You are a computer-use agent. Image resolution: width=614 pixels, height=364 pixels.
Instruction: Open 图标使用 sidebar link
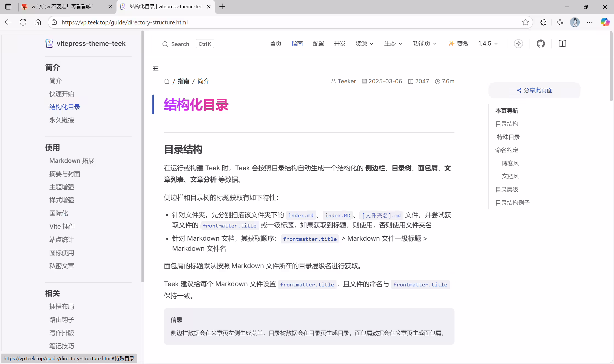click(62, 253)
